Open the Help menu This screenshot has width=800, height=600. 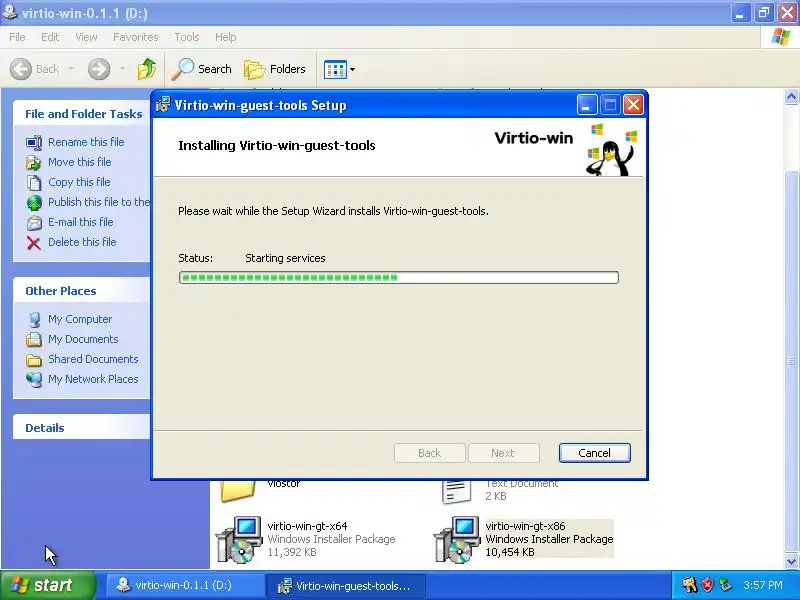tap(226, 37)
